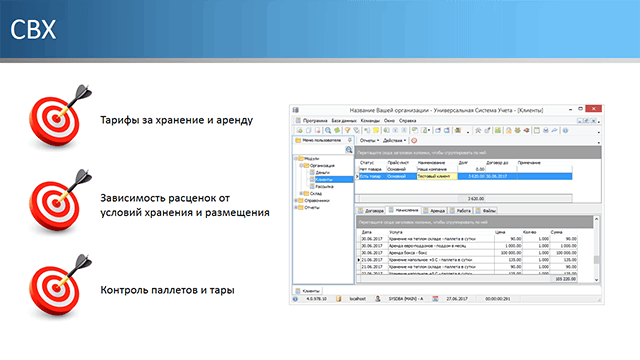
Task: Open the Действия dropdown button
Action: point(394,140)
